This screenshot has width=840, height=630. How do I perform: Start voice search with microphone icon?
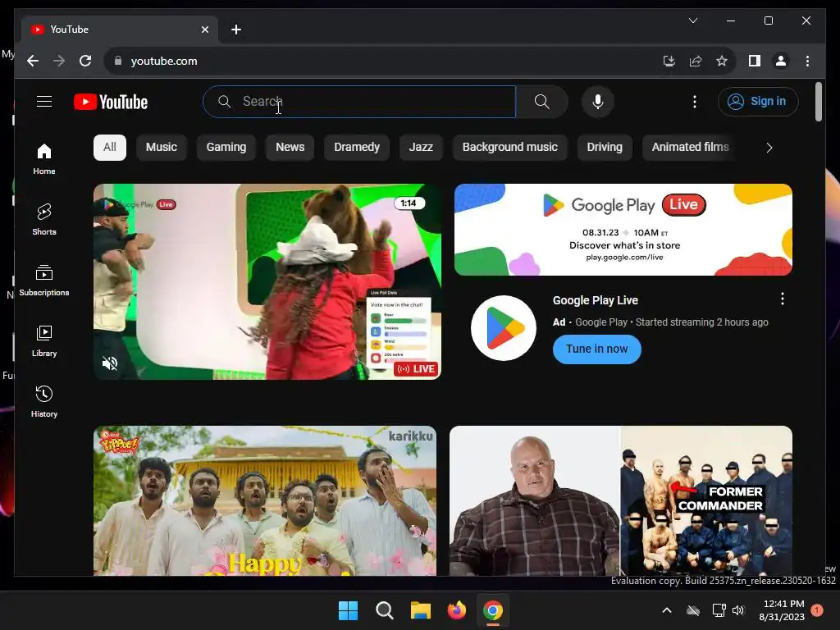pyautogui.click(x=598, y=101)
